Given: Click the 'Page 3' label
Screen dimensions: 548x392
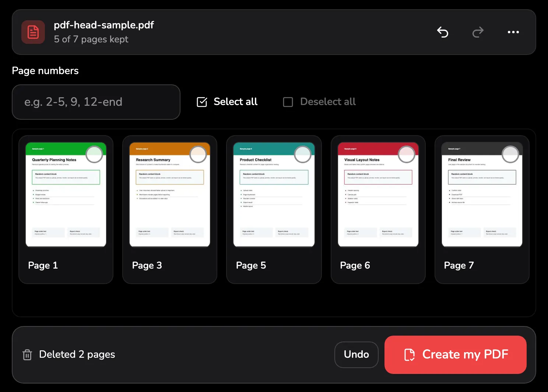Looking at the screenshot, I should pos(147,265).
